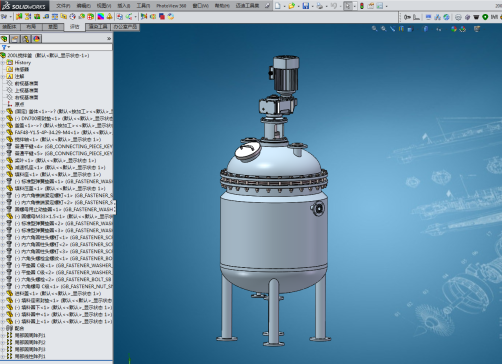Switch to the 装配体 Assembly tab
The image size is (502, 364).
[x=9, y=27]
